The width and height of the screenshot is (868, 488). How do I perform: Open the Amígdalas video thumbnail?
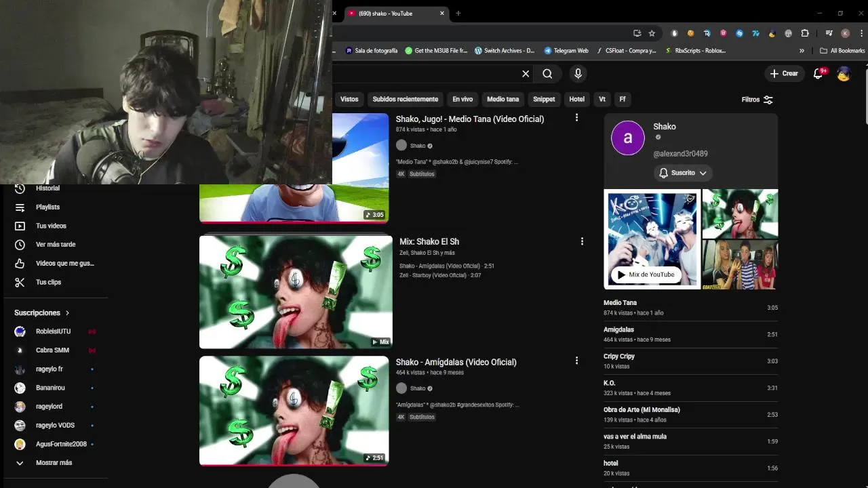tap(294, 411)
